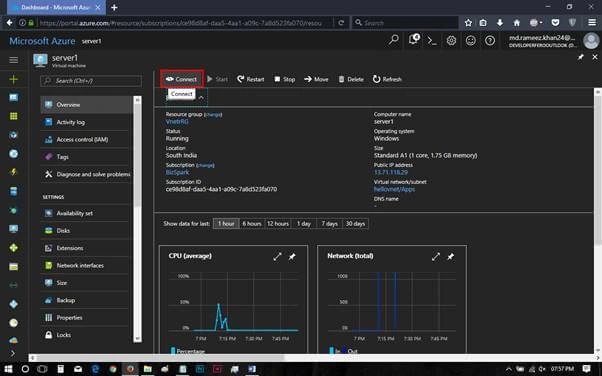Expand the Network (total) chart
This screenshot has width=602, height=376.
pos(435,257)
